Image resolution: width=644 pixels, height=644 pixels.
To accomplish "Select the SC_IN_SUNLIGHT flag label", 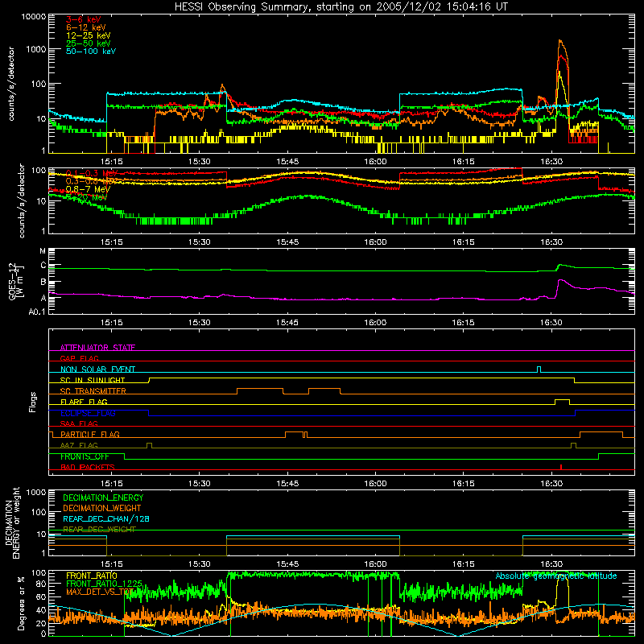I will (93, 380).
